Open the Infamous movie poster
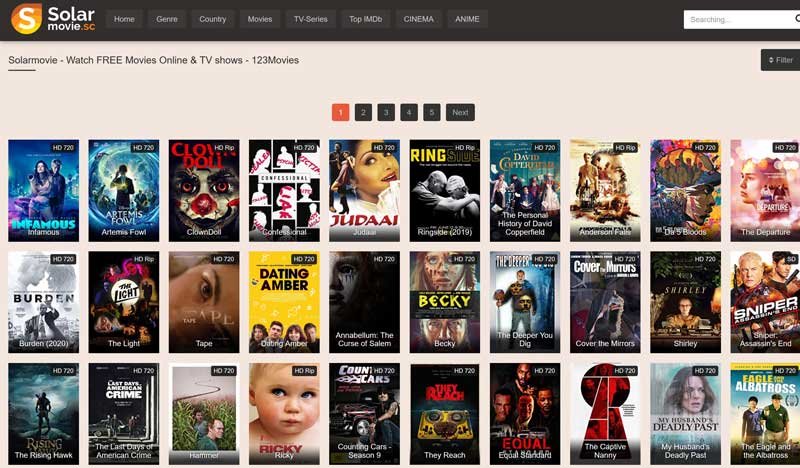This screenshot has width=800, height=468. (43, 190)
